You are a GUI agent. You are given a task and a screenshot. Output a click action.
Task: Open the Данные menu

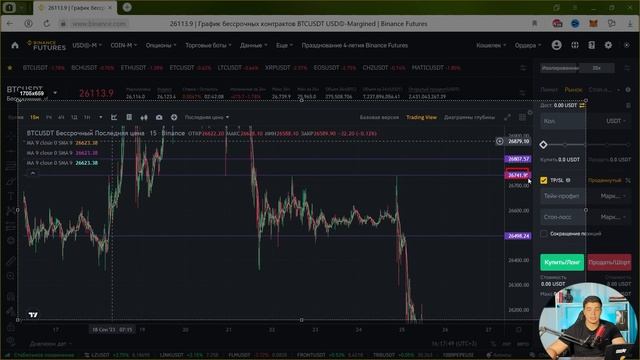click(x=253, y=45)
